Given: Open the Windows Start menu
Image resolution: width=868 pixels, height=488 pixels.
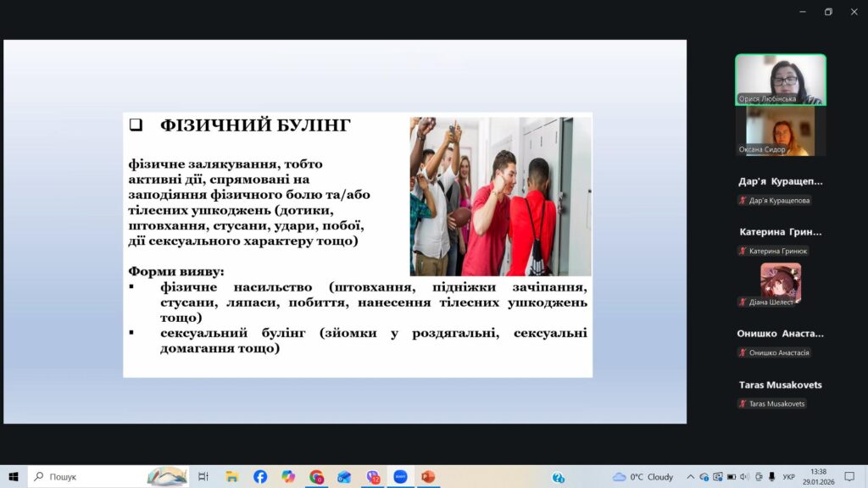Looking at the screenshot, I should [14, 477].
